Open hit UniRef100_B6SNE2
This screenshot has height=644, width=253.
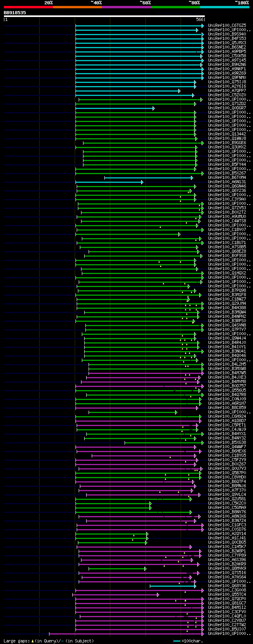227,47
